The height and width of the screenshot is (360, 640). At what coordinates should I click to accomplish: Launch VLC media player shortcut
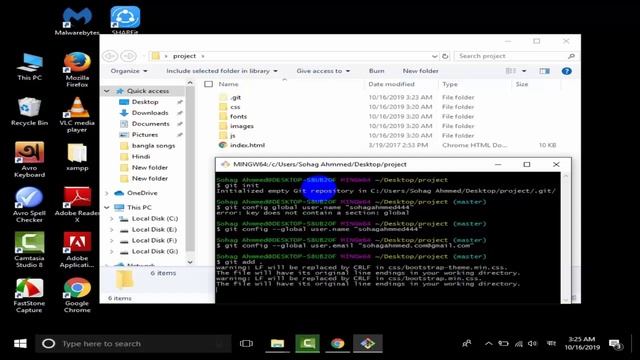pos(77,115)
